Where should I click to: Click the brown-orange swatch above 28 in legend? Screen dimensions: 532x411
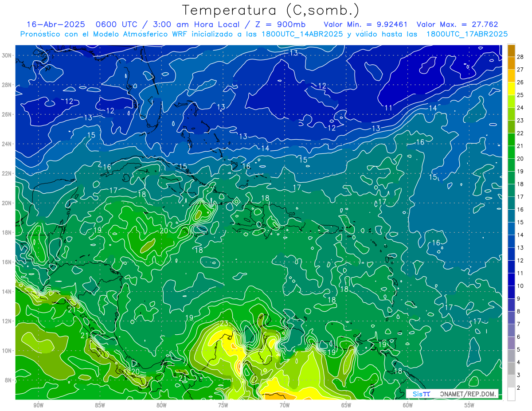click(x=511, y=51)
